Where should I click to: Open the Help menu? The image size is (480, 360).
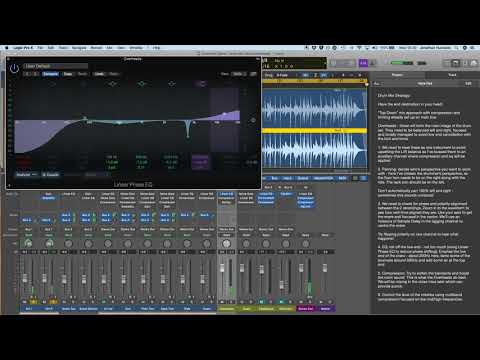click(156, 48)
